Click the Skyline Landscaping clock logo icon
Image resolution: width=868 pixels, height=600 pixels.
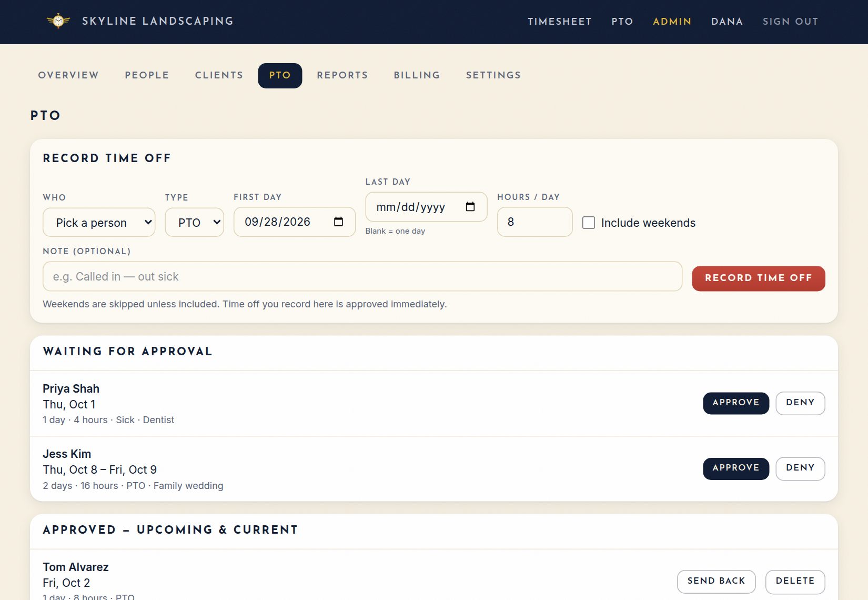point(58,21)
